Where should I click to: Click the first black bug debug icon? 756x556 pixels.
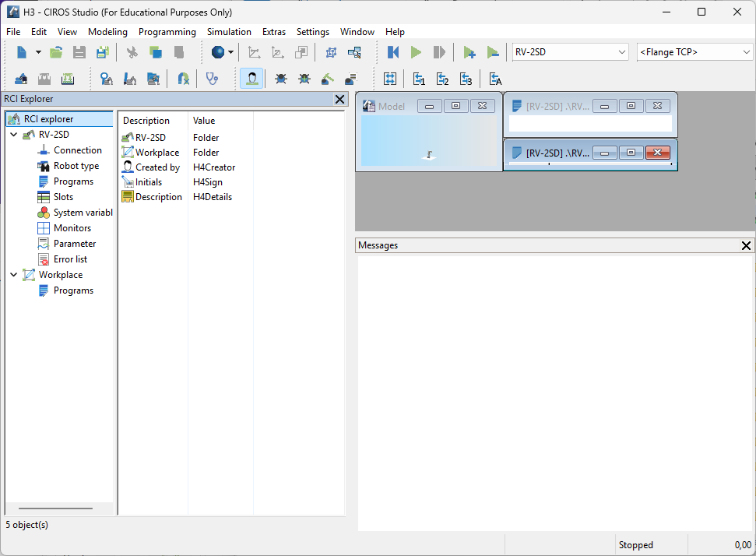[281, 79]
